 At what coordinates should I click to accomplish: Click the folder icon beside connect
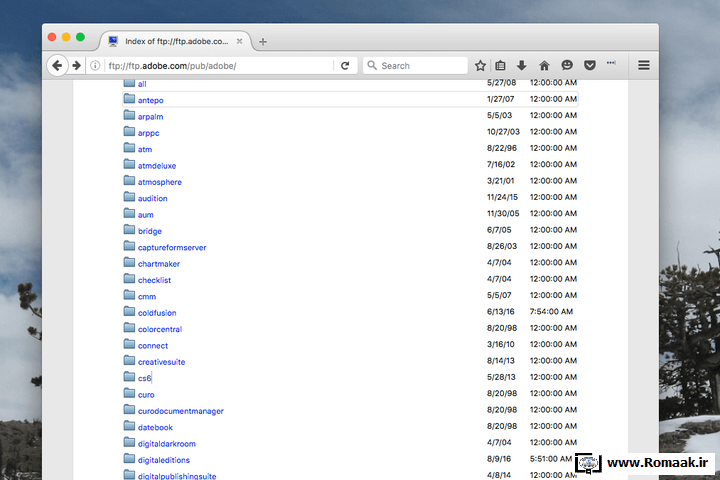[129, 344]
